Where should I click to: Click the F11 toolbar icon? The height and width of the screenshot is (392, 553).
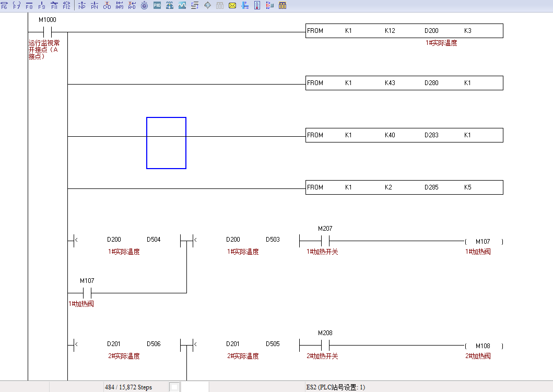[54, 6]
